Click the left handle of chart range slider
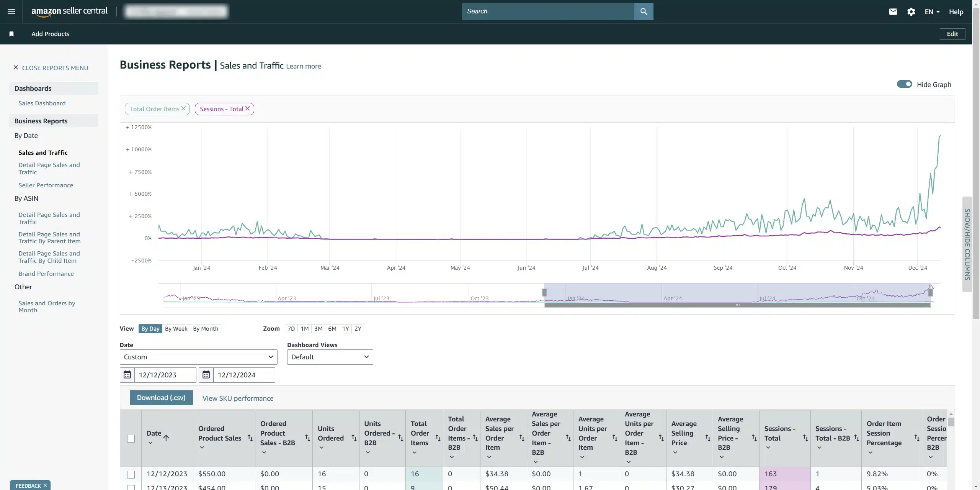 [x=544, y=293]
